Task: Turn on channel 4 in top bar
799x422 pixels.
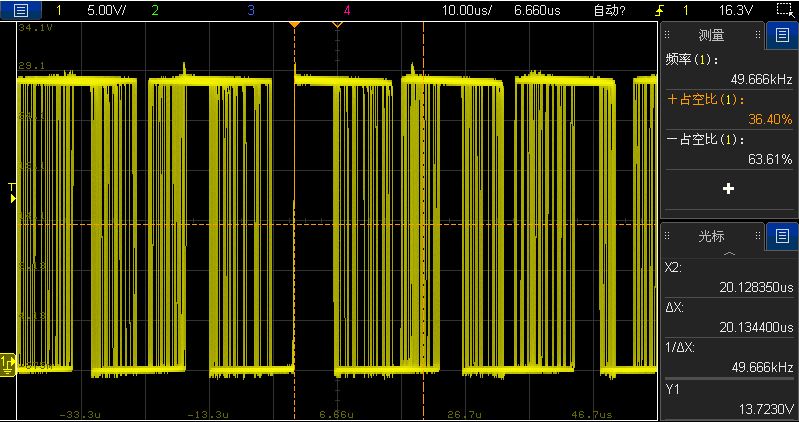Action: (x=347, y=10)
